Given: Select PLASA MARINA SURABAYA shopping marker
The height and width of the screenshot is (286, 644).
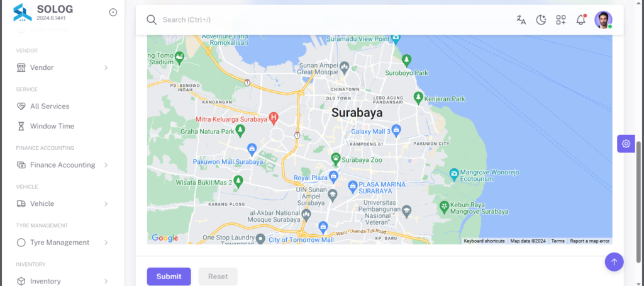Looking at the screenshot, I should click(352, 186).
